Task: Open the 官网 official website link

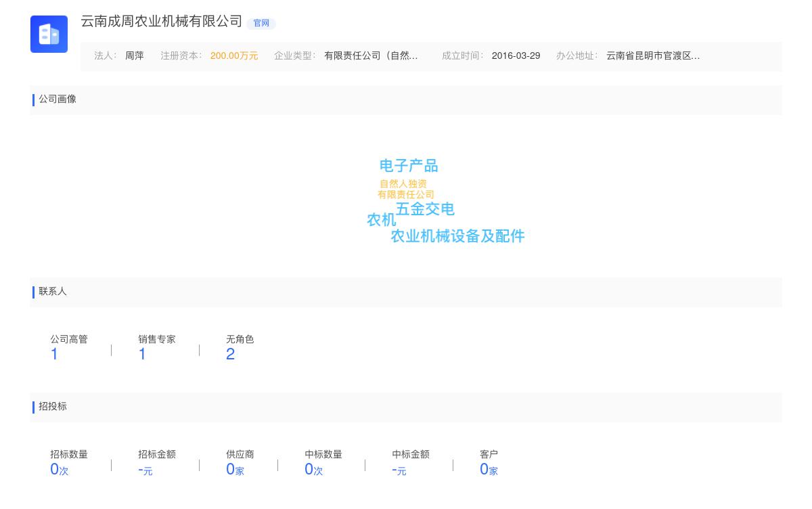Action: point(261,23)
